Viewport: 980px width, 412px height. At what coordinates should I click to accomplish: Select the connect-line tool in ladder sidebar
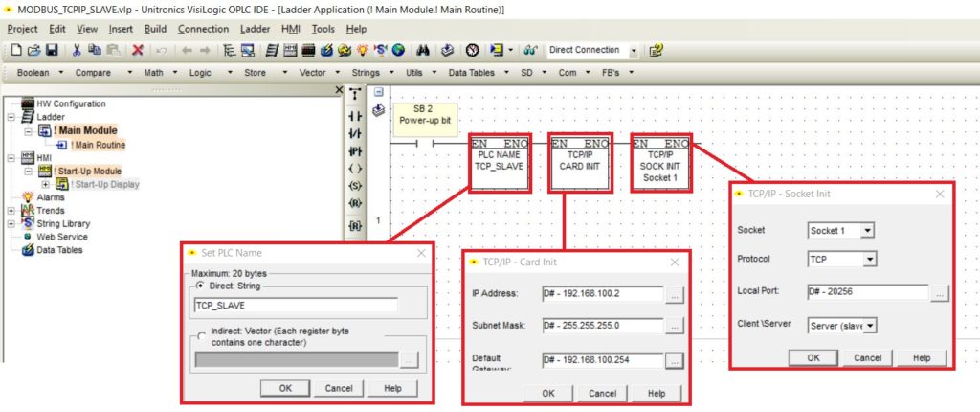click(x=355, y=94)
